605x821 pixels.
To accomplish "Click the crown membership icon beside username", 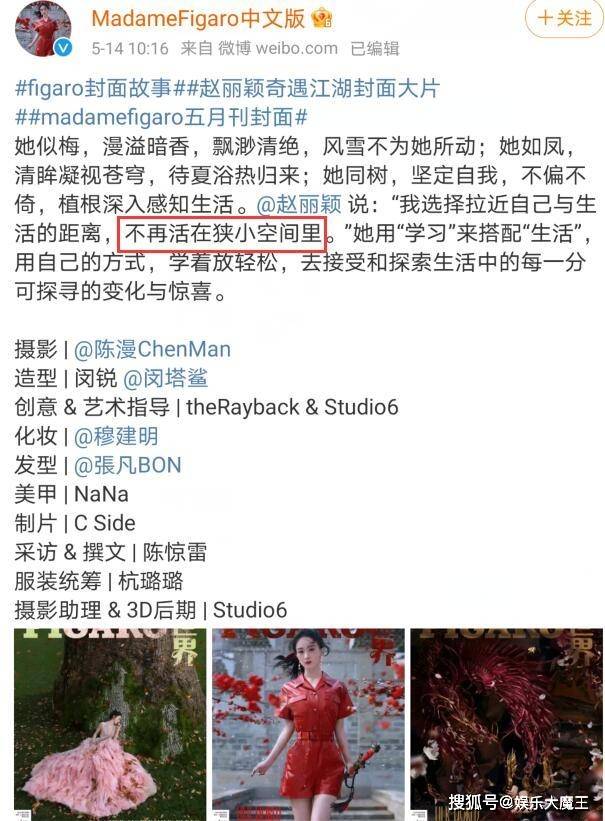I will click(321, 19).
